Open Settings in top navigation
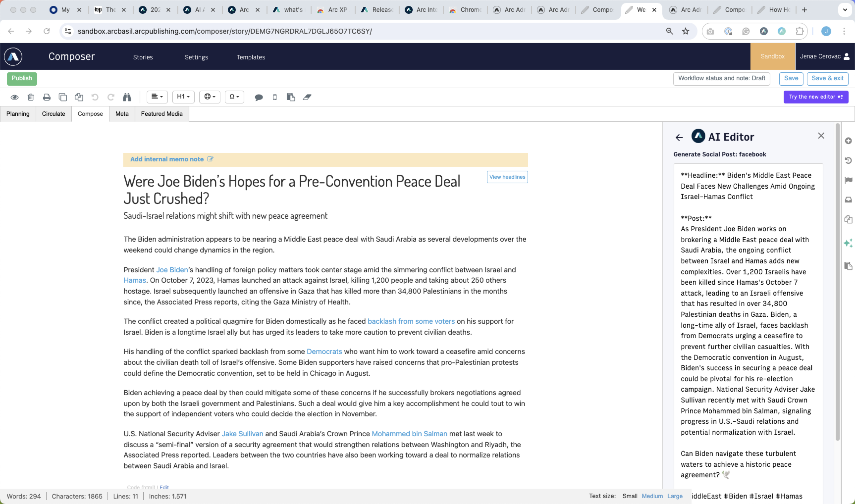 196,57
